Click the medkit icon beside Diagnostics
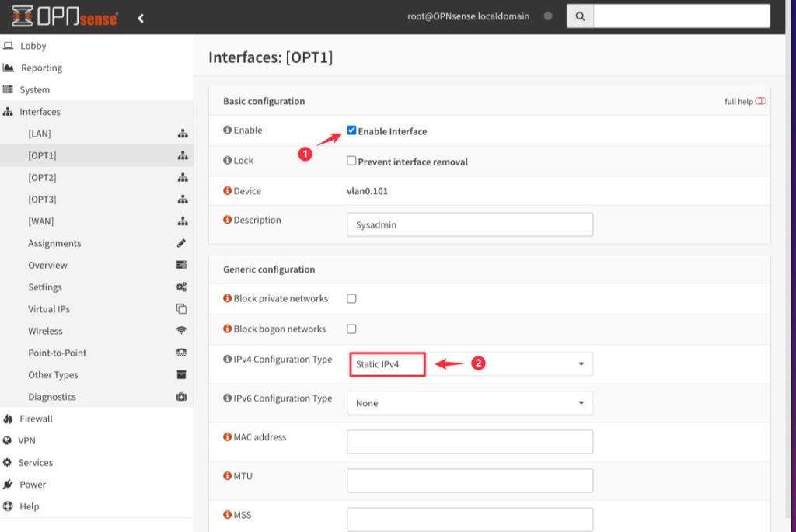This screenshot has width=796, height=532. [181, 397]
